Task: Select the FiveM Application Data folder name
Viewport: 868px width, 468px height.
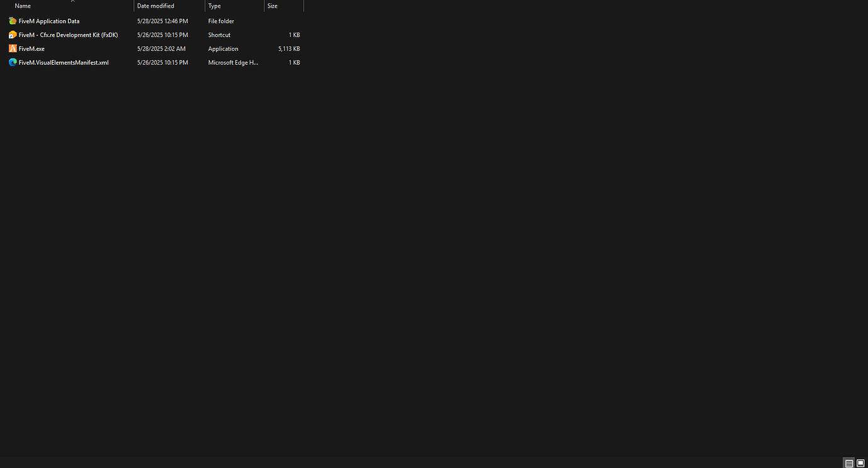Action: point(49,21)
